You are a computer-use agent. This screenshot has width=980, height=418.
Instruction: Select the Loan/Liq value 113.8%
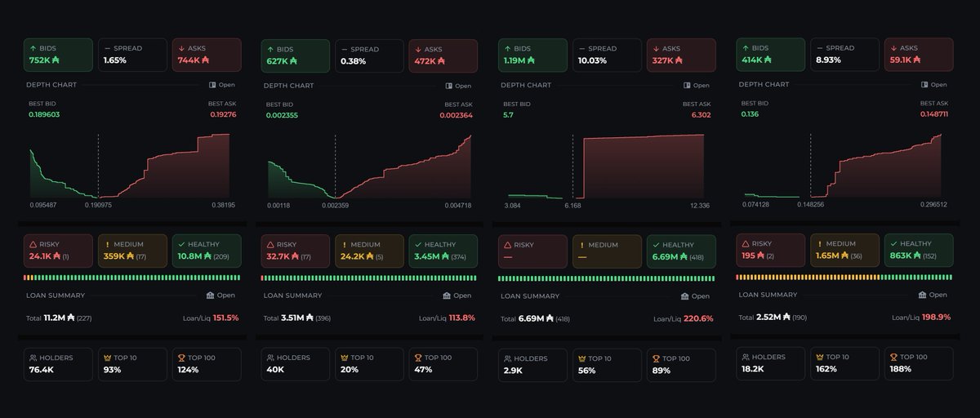pos(461,318)
